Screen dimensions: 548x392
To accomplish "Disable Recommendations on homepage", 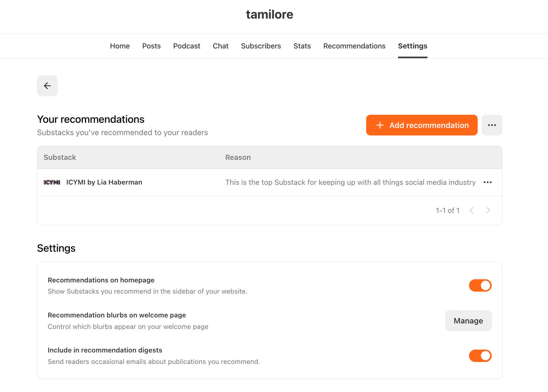I will coord(480,285).
